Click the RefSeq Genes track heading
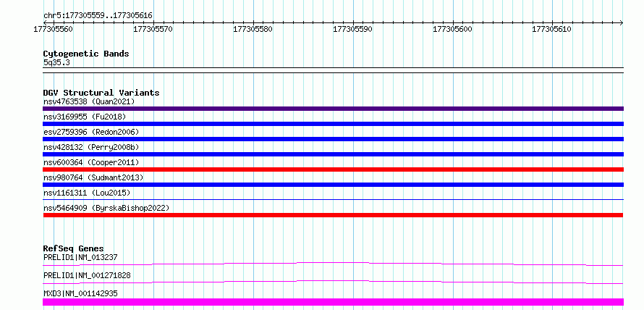644x310 pixels. click(74, 248)
